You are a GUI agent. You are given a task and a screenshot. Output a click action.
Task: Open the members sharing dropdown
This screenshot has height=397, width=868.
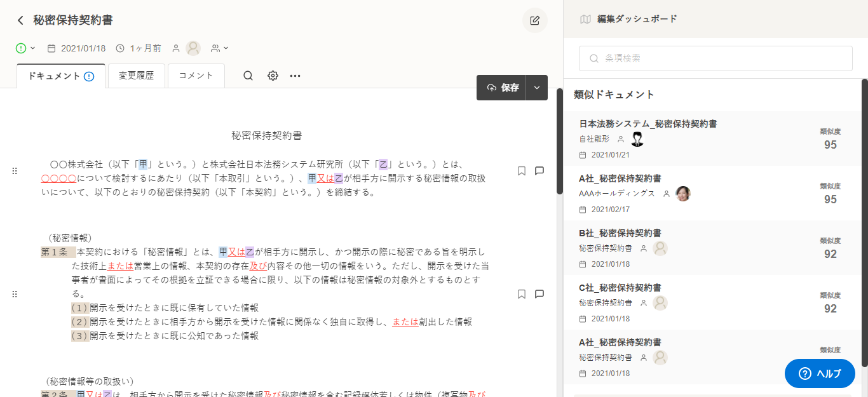pyautogui.click(x=220, y=48)
